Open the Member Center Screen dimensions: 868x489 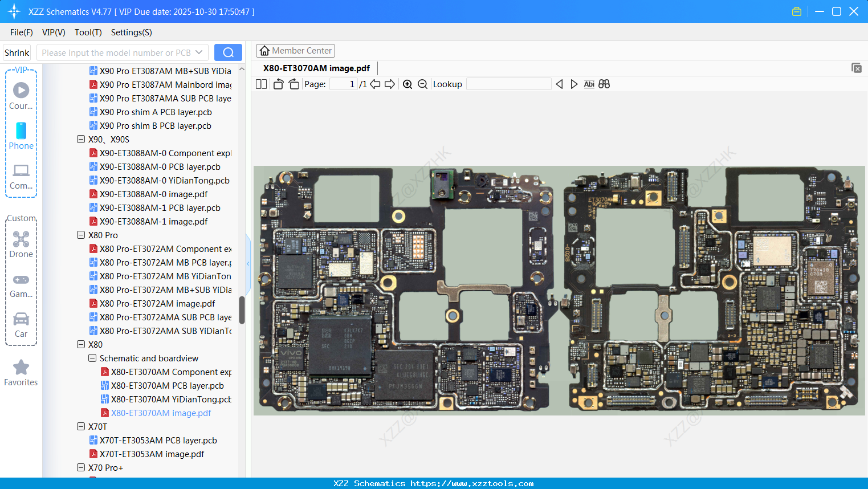295,50
